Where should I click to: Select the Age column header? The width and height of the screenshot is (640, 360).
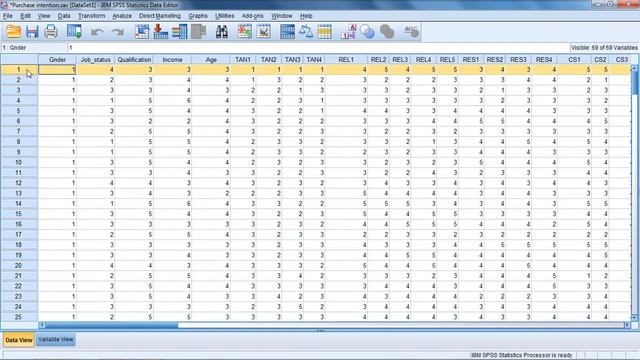(x=211, y=60)
